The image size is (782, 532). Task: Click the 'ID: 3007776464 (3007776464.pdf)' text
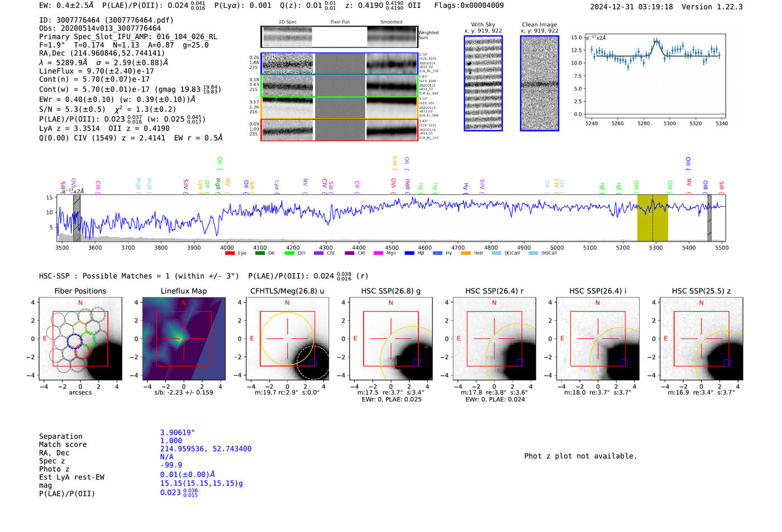coord(106,20)
